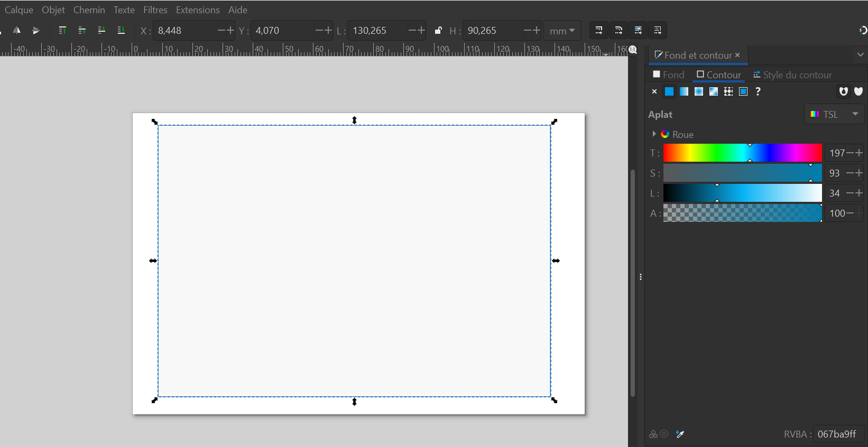Increase saturation value with plus
This screenshot has width=868, height=447.
coord(859,173)
